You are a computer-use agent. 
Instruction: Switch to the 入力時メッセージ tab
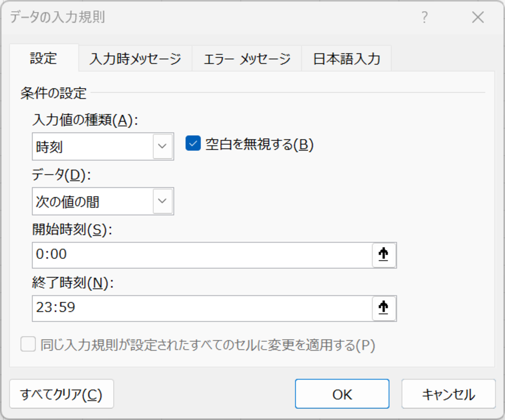pos(135,58)
